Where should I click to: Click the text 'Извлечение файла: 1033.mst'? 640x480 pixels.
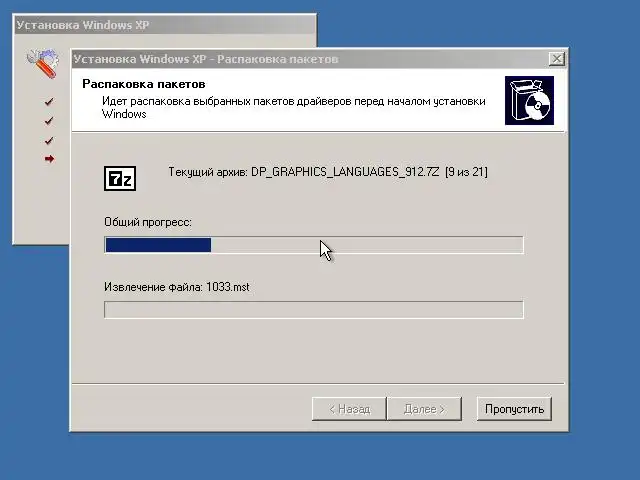coord(176,287)
